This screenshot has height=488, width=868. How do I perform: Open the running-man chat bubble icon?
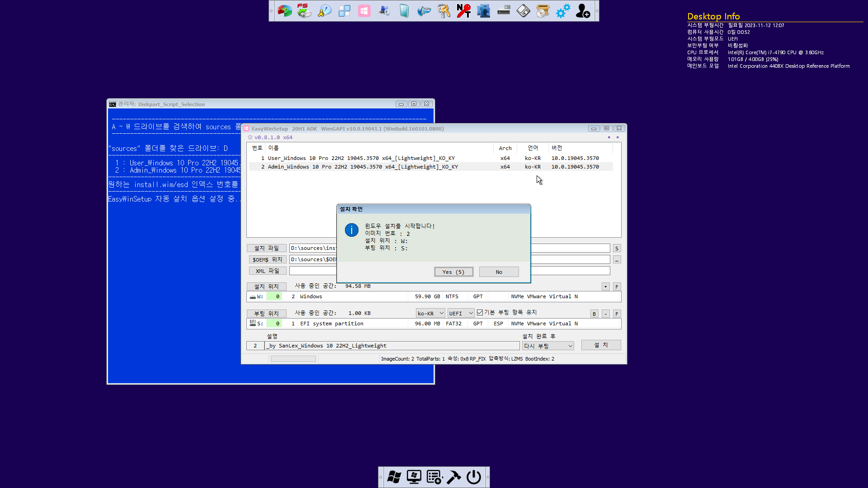pos(324,11)
